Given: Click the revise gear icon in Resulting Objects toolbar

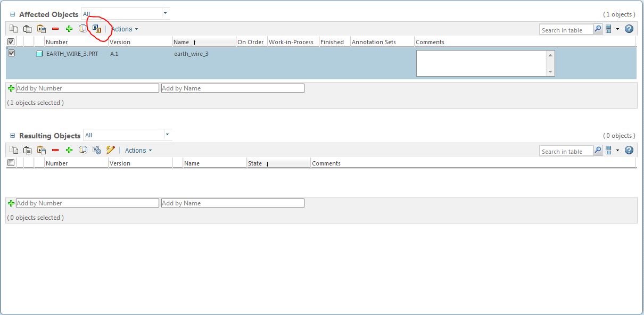Looking at the screenshot, I should (97, 151).
